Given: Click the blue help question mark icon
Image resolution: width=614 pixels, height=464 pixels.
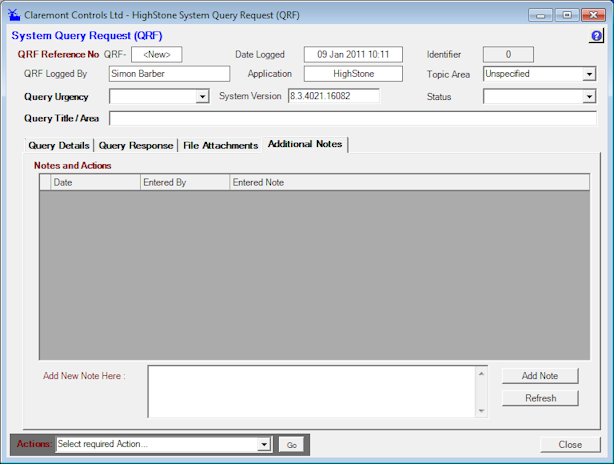Looking at the screenshot, I should tap(596, 36).
